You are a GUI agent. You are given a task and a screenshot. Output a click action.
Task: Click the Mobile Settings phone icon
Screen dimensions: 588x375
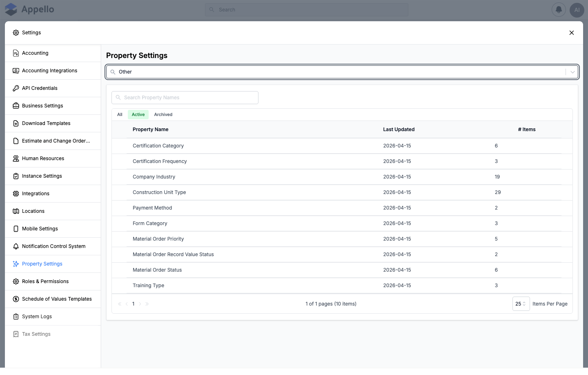[16, 229]
